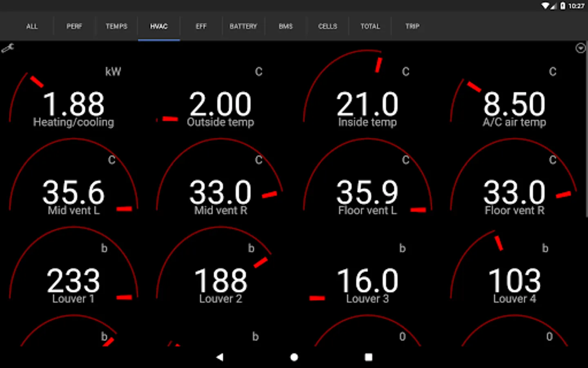The height and width of the screenshot is (368, 588).
Task: Tap the Louver 3 gauge
Action: coord(367,282)
